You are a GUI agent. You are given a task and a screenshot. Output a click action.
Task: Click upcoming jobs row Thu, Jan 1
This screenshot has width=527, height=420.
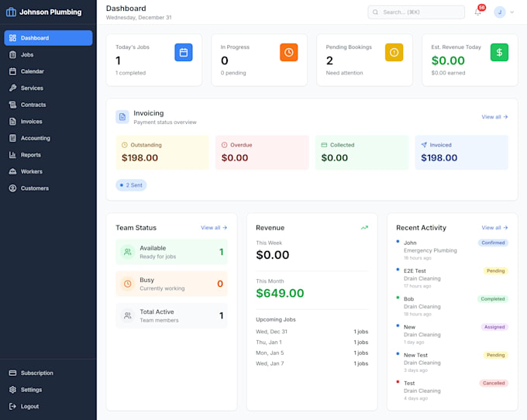pyautogui.click(x=312, y=343)
